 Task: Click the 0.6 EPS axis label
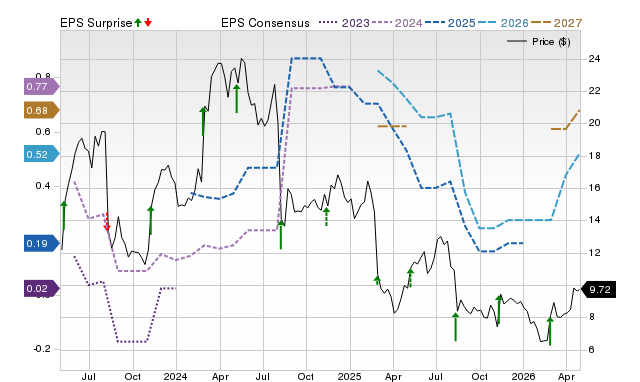(43, 131)
